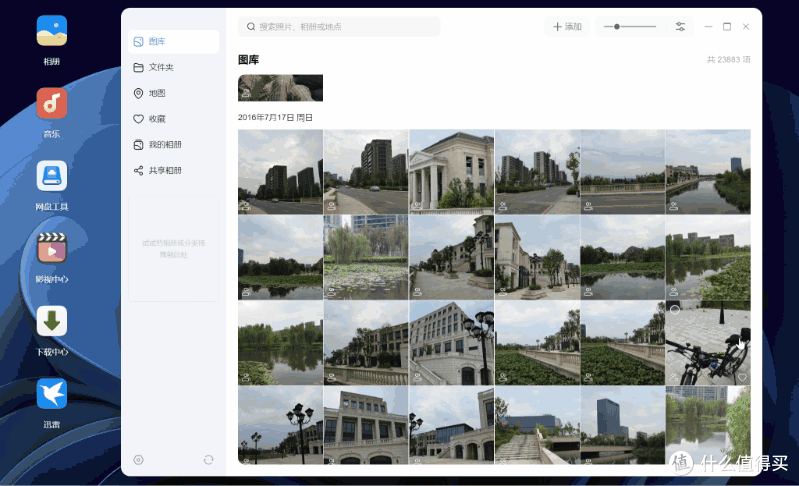Click the share icon beside 共享相册
This screenshot has width=799, height=486.
pyautogui.click(x=138, y=170)
